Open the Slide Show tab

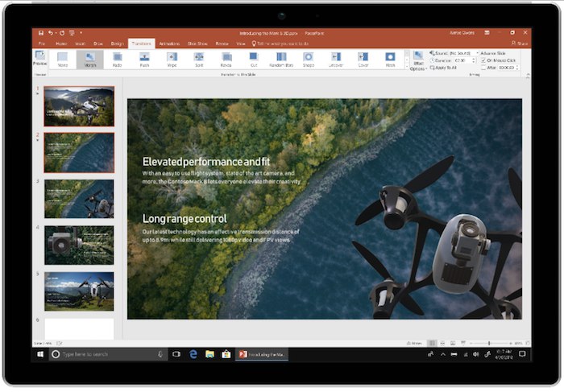tap(197, 43)
